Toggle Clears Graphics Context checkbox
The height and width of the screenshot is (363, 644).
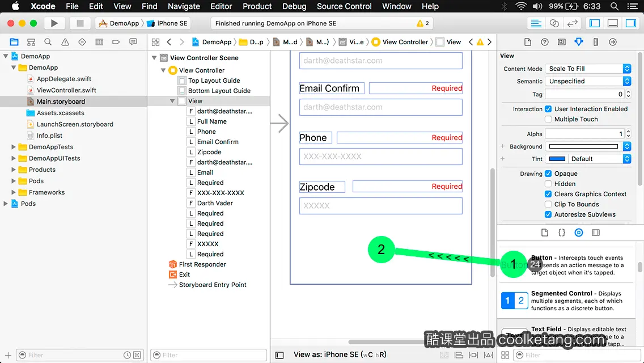[548, 194]
